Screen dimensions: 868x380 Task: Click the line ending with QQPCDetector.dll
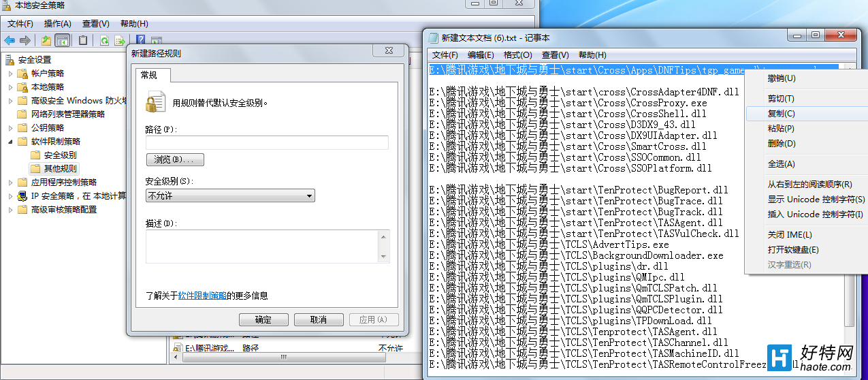tap(577, 310)
